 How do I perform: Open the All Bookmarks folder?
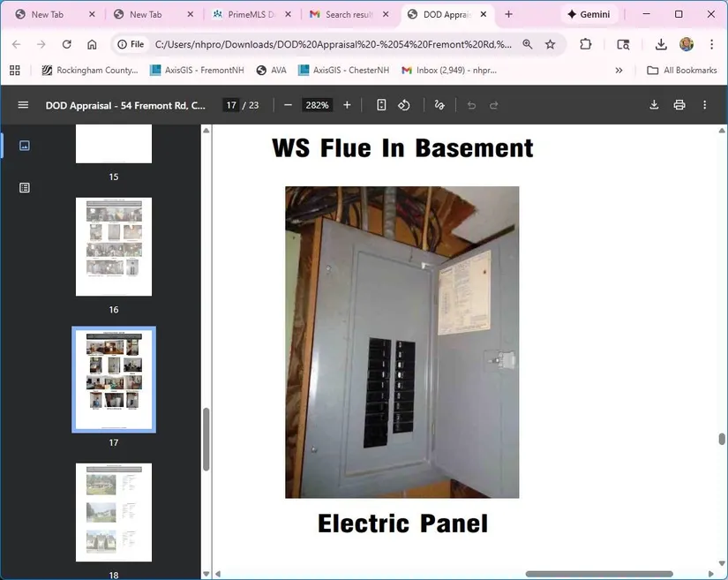coord(681,71)
